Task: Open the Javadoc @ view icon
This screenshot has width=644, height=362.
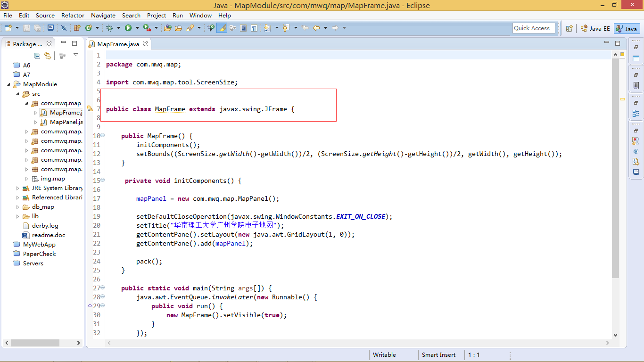Action: click(x=636, y=151)
